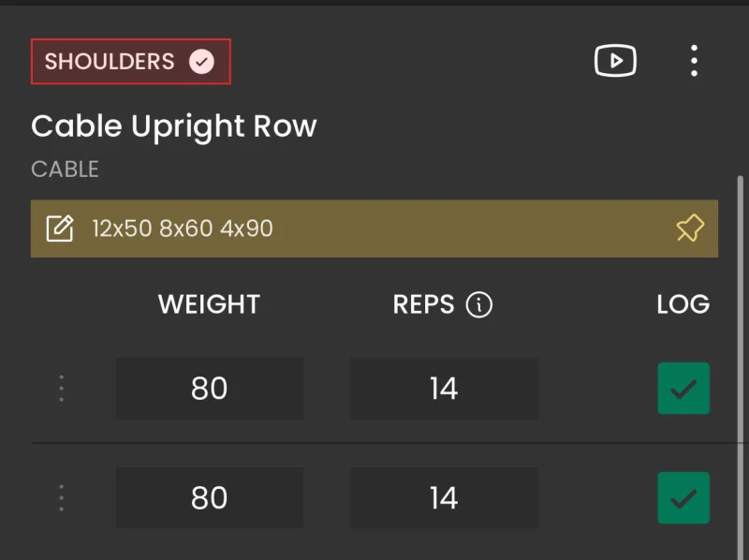Uncheck the second set log checkbox

(683, 498)
